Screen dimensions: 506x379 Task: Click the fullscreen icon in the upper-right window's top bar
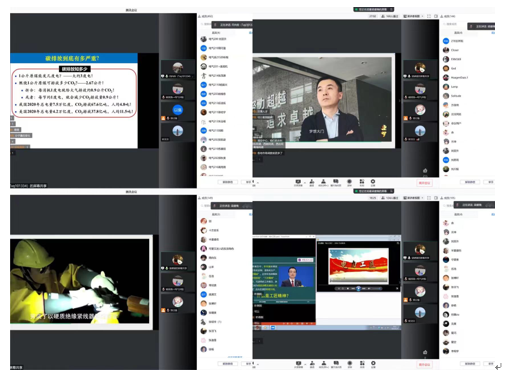point(429,16)
